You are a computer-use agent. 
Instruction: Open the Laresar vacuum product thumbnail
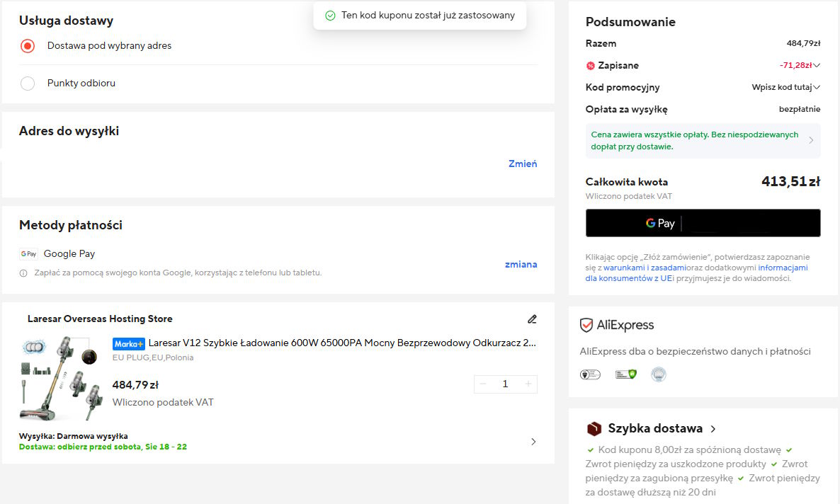coord(62,378)
